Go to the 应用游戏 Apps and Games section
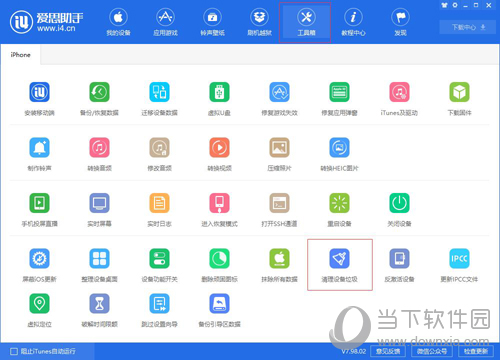Viewport: 500px width, 360px height. tap(165, 22)
